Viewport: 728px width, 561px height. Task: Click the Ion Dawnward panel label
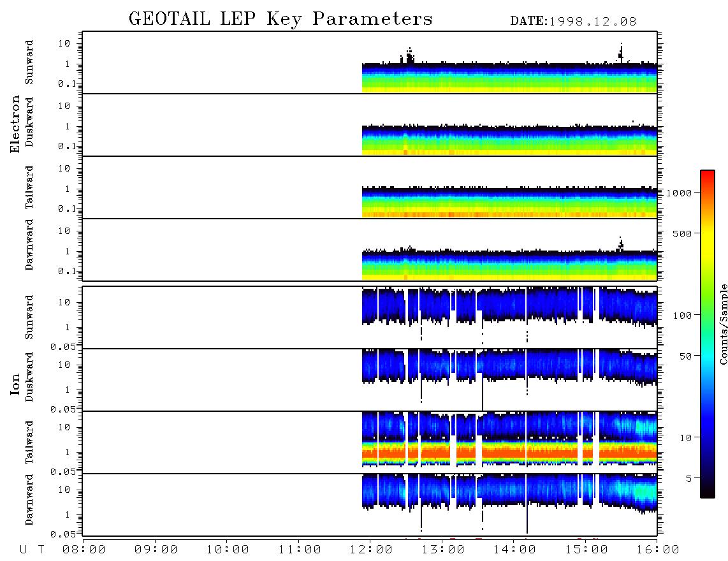29,500
